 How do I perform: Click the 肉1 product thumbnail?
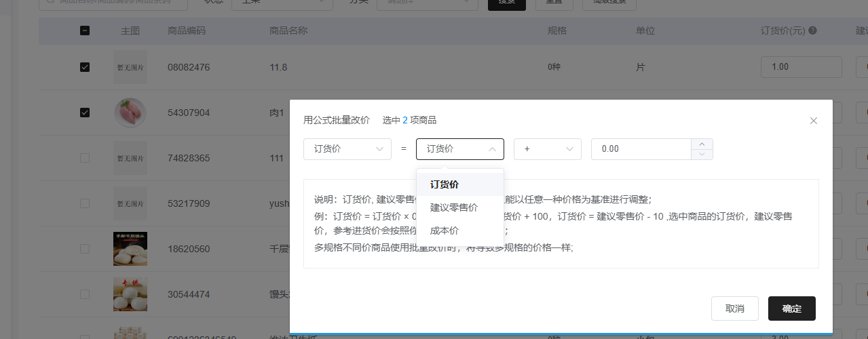click(130, 113)
